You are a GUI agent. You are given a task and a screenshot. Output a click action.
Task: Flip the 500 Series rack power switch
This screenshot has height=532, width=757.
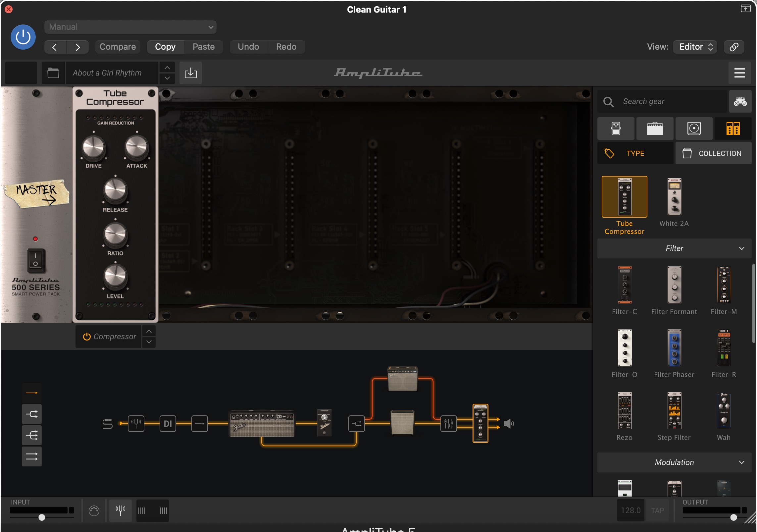pyautogui.click(x=35, y=260)
